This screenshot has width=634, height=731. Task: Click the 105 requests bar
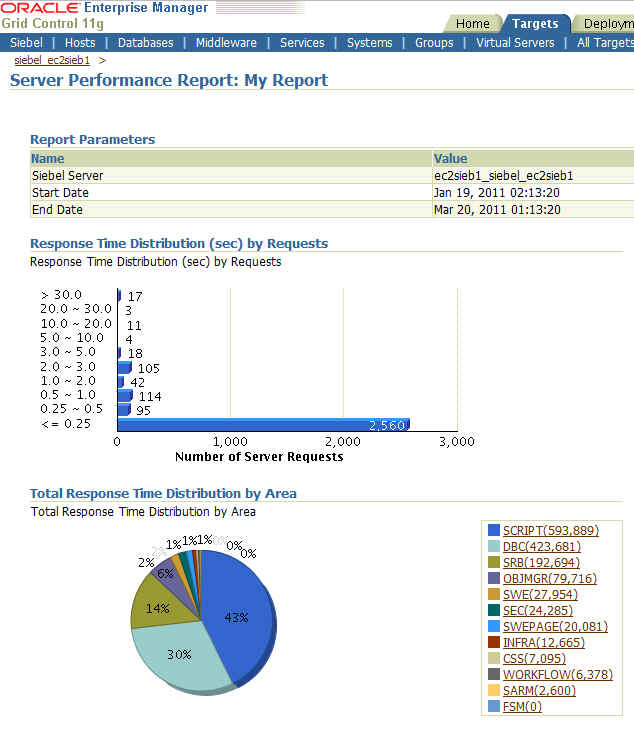(x=124, y=368)
